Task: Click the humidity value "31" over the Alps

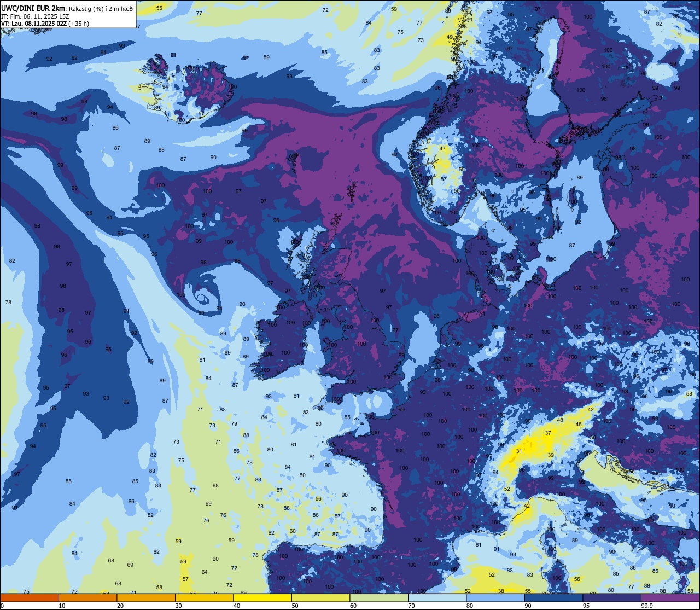Action: pyautogui.click(x=519, y=451)
